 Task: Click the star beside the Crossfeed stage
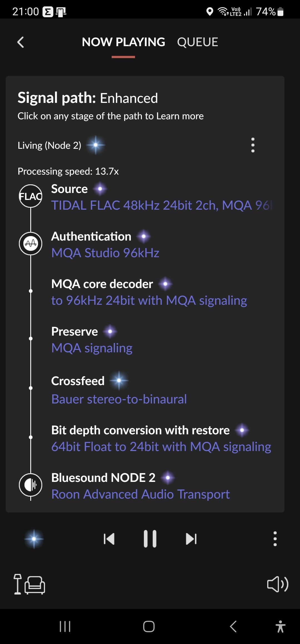click(119, 381)
